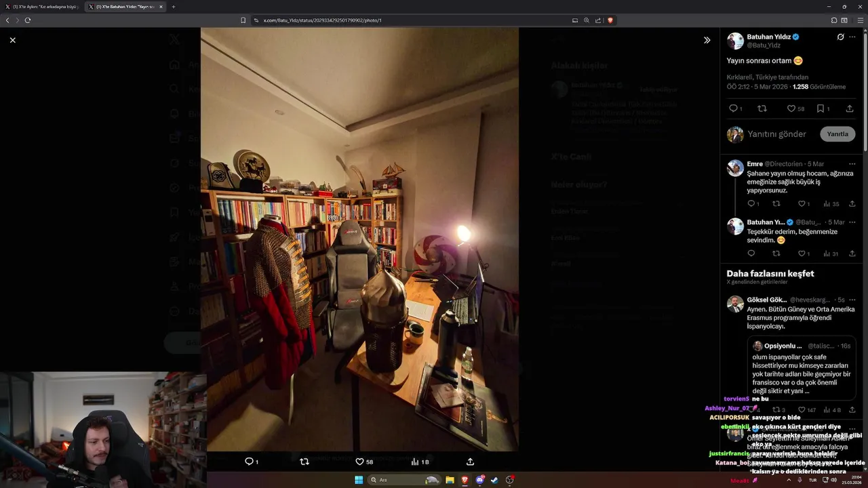Viewport: 868px width, 488px height.
Task: Open Emre's profile avatar
Action: pos(735,168)
